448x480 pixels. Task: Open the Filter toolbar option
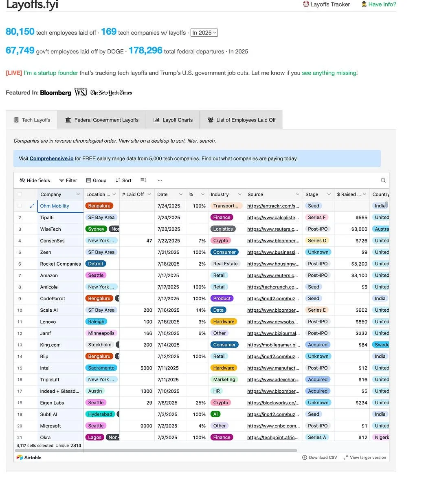pos(68,181)
